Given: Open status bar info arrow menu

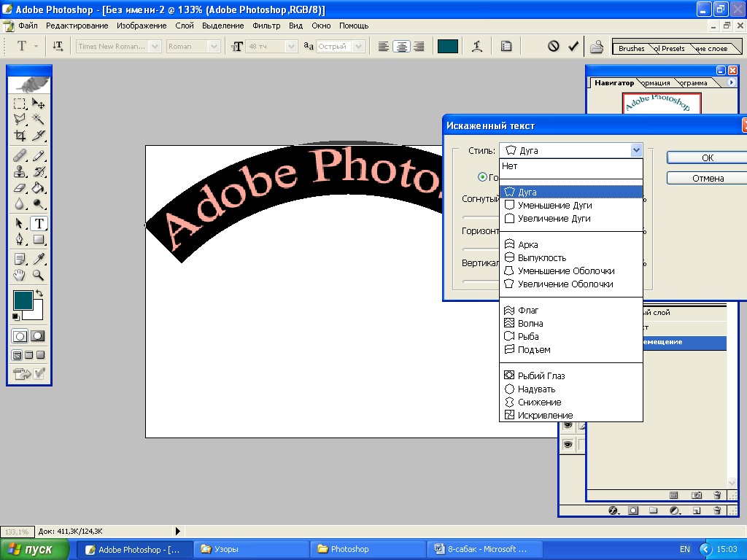Looking at the screenshot, I should pos(178,531).
